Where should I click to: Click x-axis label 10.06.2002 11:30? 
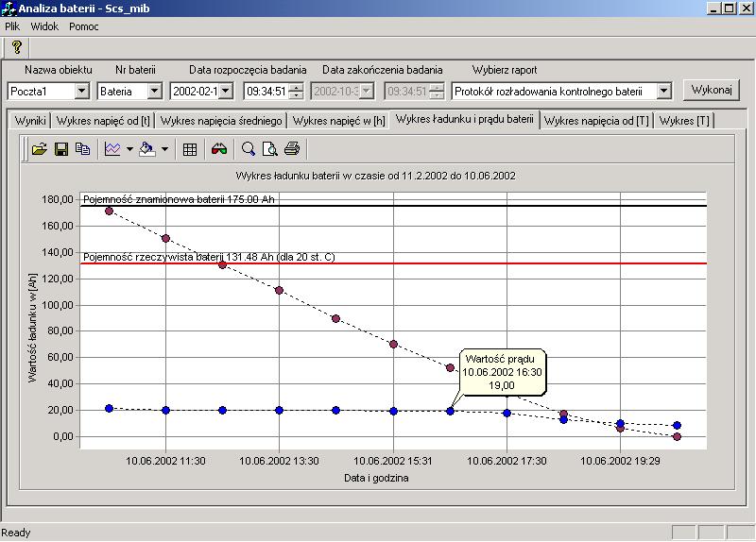coord(165,461)
